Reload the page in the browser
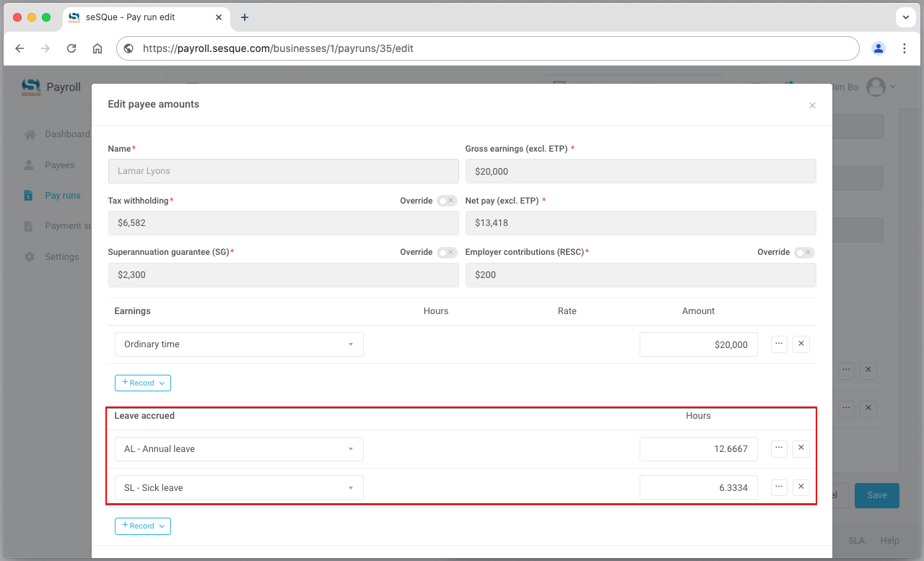 [71, 48]
